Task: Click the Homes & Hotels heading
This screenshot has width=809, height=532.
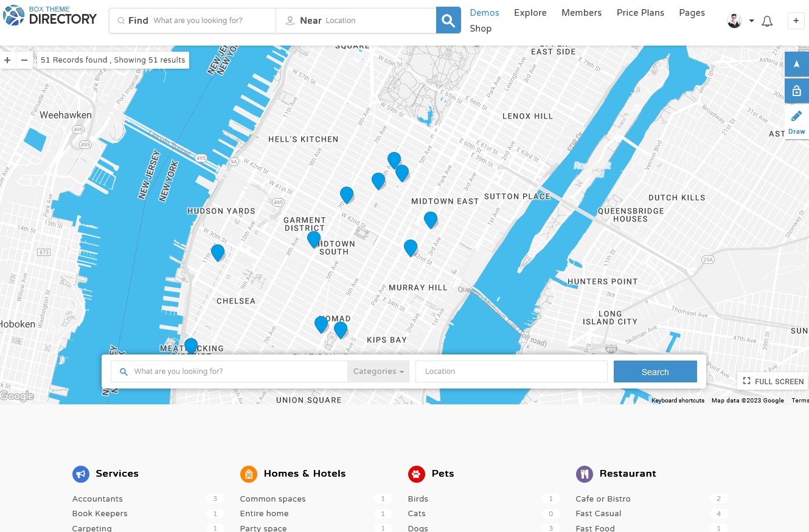Action: coord(305,474)
